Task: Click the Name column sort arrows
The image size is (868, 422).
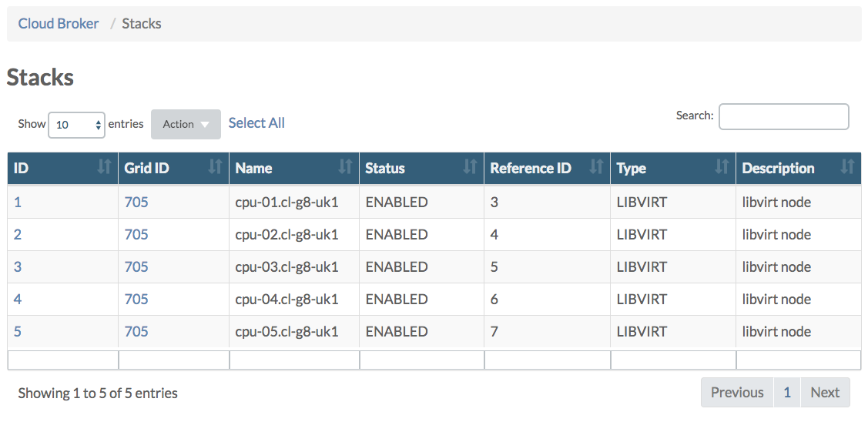Action: tap(346, 167)
